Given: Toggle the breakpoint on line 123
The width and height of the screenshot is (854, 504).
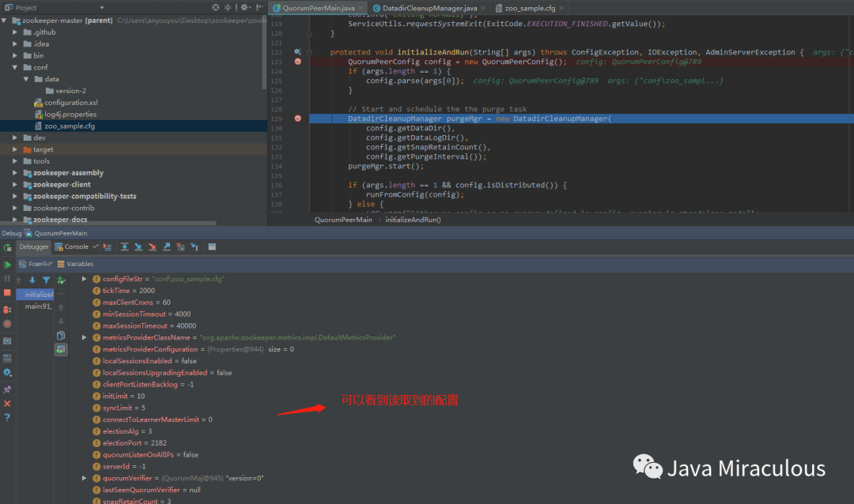Looking at the screenshot, I should click(298, 62).
